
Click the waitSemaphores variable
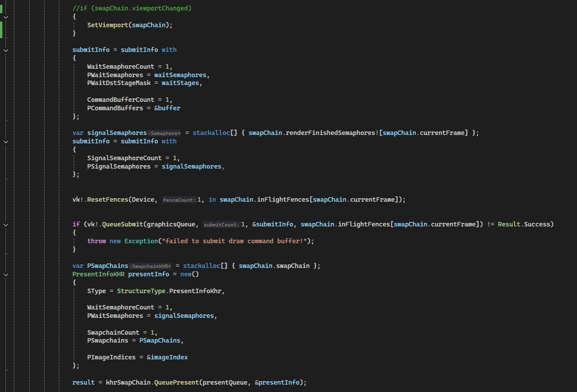(x=180, y=75)
